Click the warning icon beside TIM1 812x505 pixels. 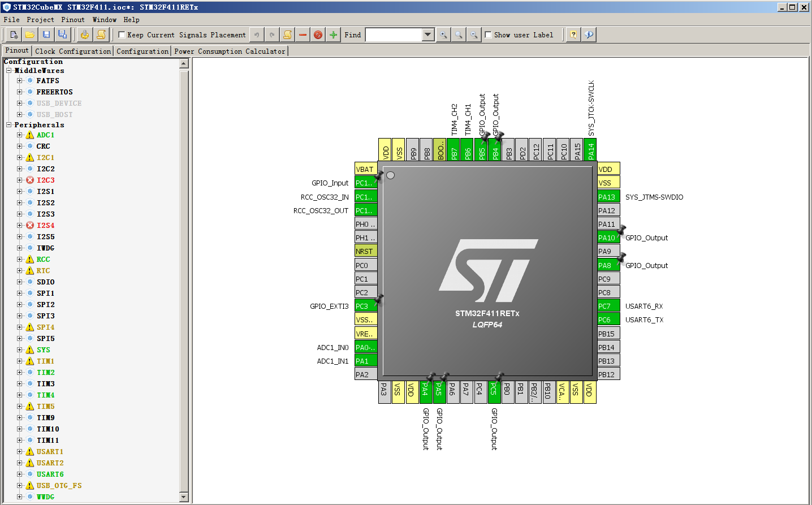pyautogui.click(x=30, y=361)
